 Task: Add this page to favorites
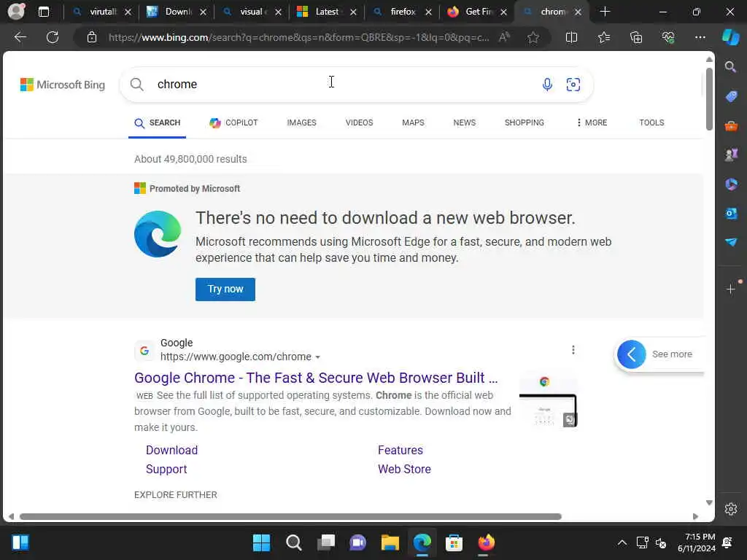(533, 37)
